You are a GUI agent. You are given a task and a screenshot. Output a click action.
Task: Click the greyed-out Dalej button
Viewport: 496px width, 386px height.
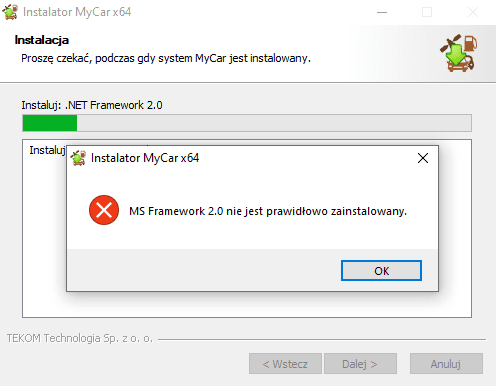(360, 364)
